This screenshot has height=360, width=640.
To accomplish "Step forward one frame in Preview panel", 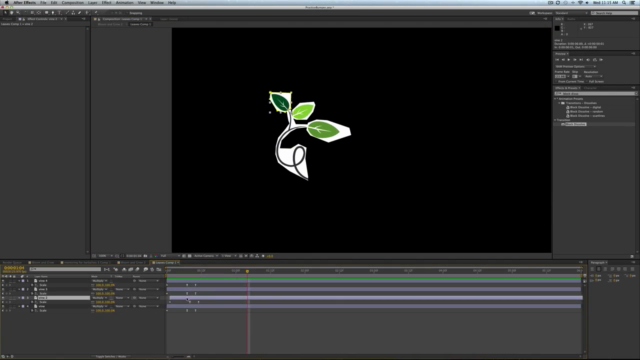I will pos(575,60).
